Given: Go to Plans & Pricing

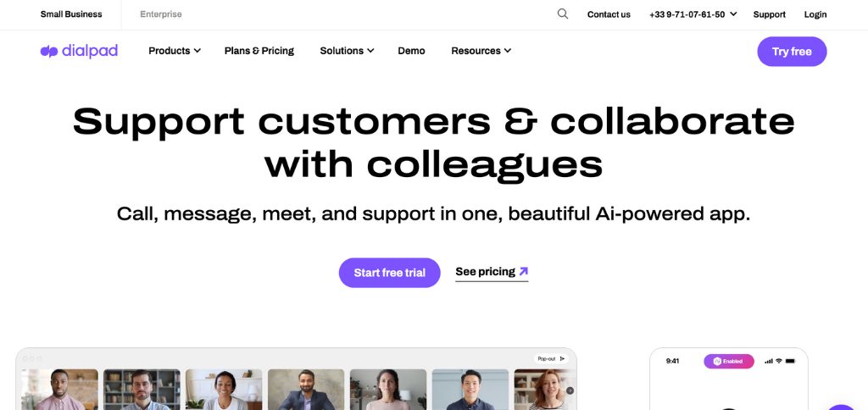Looking at the screenshot, I should pyautogui.click(x=259, y=51).
